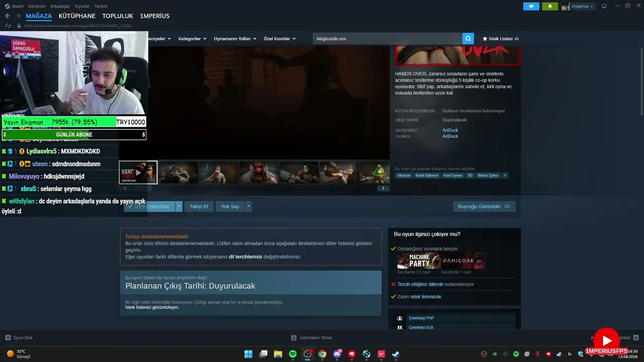Click the weather widget showing 32°C
Viewport: 644px width, 362px height.
19,354
